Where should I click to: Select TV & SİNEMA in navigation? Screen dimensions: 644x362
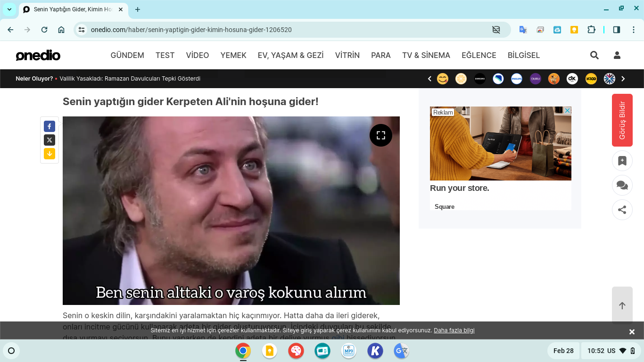426,55
